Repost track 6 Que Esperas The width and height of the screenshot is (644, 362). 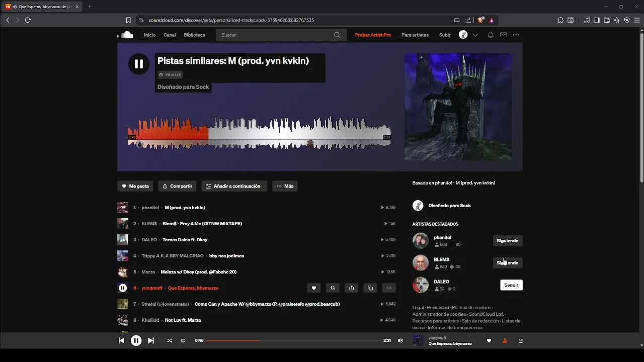333,288
